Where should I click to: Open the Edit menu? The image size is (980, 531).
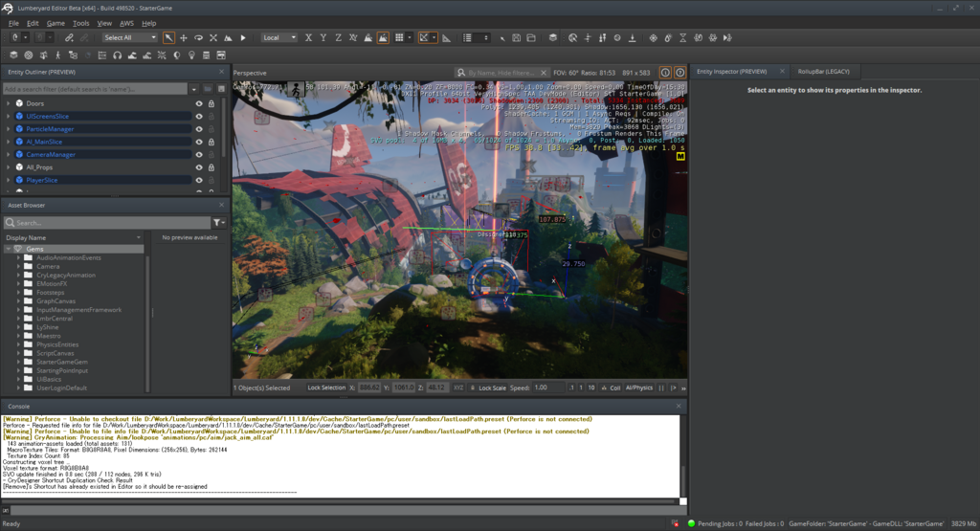(33, 23)
